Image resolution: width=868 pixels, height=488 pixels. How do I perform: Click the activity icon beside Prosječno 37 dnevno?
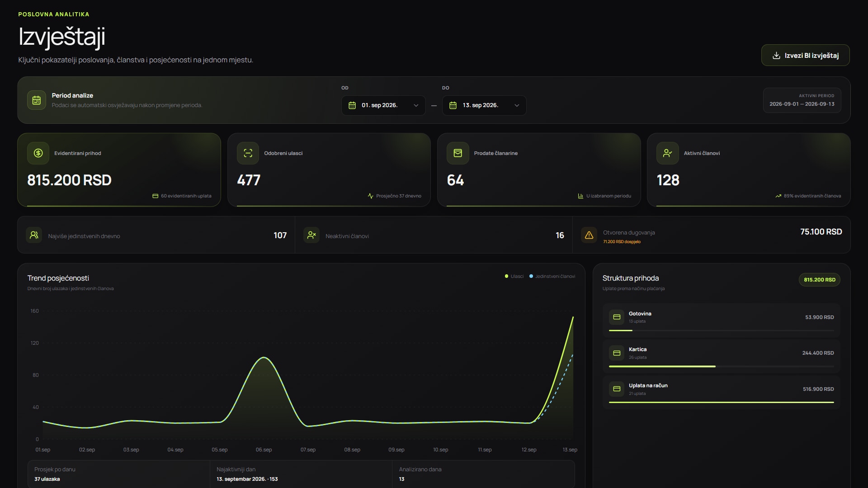(x=370, y=196)
